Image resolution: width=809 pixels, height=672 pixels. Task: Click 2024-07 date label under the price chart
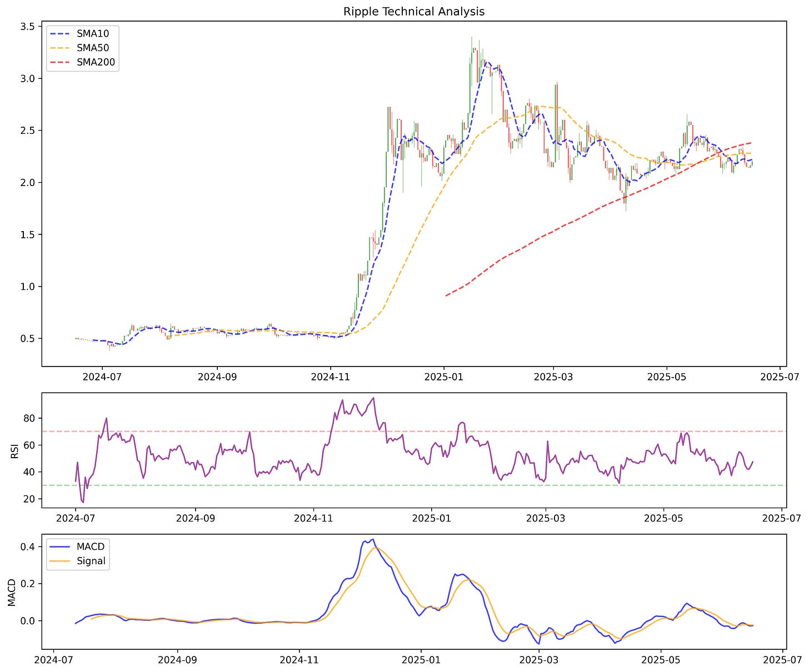click(102, 377)
